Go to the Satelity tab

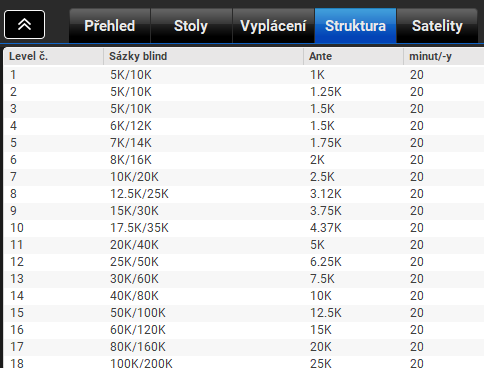(x=437, y=26)
